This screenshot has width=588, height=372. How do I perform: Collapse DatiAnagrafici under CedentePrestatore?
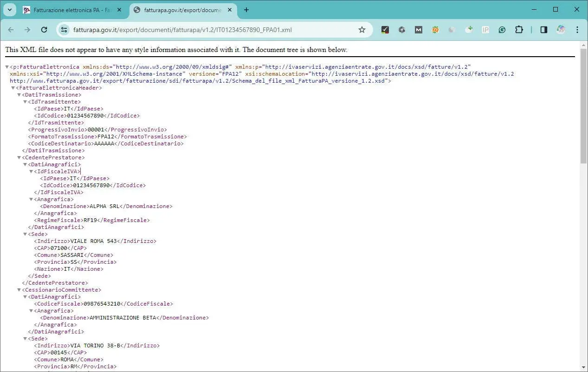pos(25,164)
